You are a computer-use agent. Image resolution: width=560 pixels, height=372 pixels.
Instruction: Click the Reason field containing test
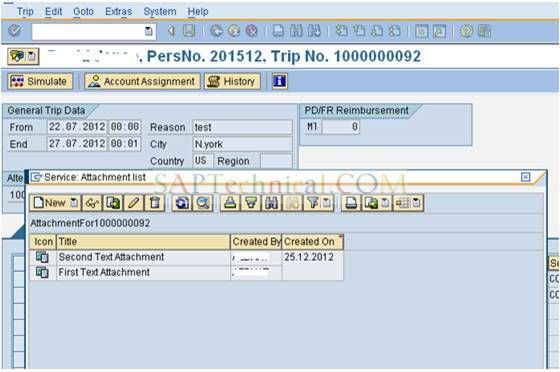[x=242, y=127]
